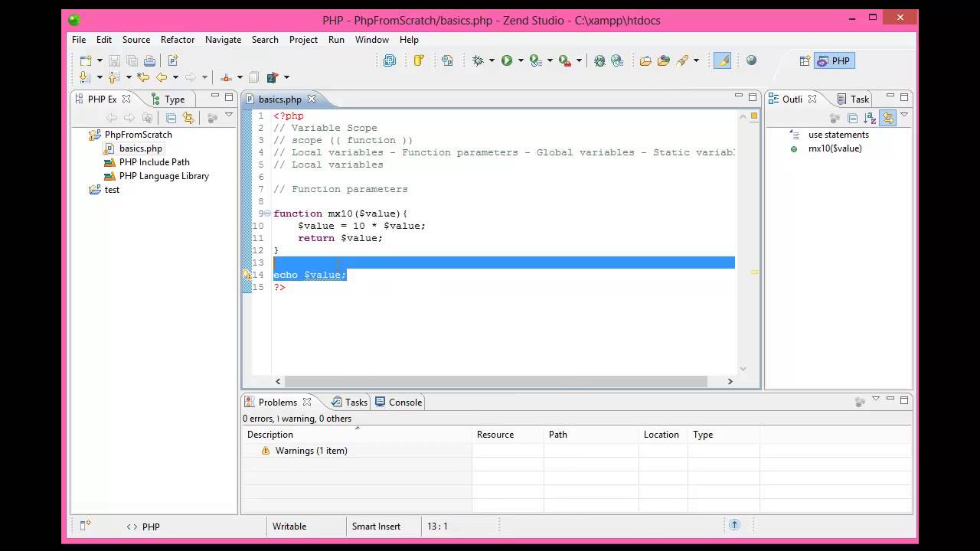Open the Project menu
The width and height of the screenshot is (980, 551).
coord(303,40)
